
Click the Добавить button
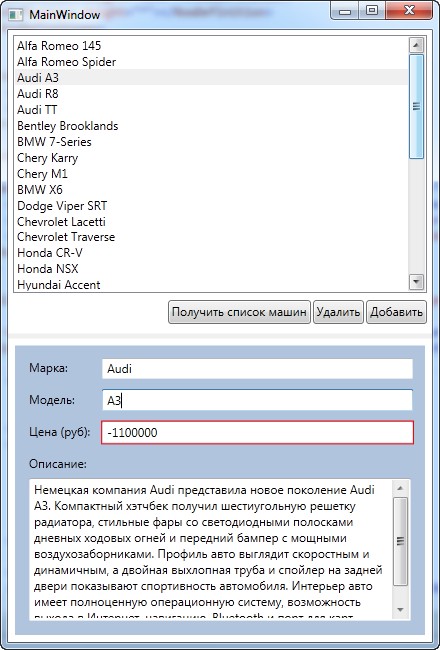pos(396,312)
